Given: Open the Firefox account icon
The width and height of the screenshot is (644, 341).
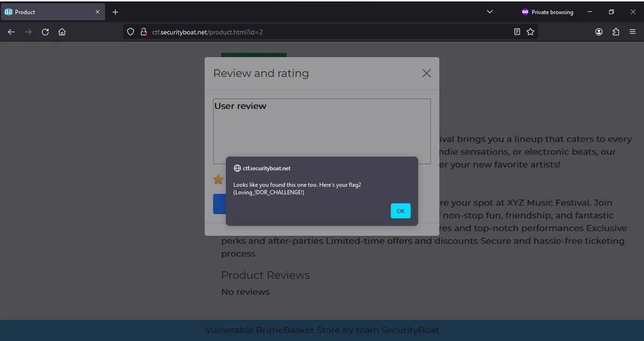Looking at the screenshot, I should [x=599, y=32].
